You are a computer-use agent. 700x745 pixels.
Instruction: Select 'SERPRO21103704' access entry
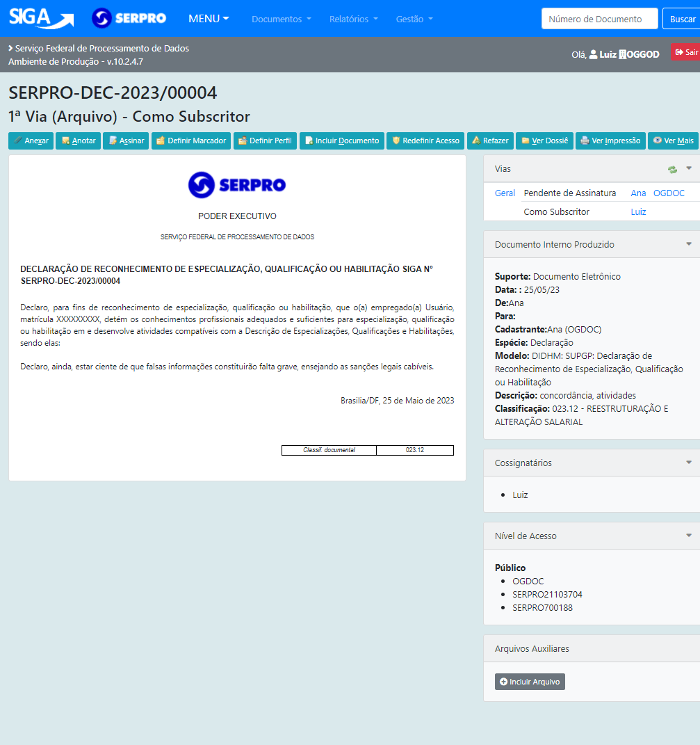pos(547,594)
